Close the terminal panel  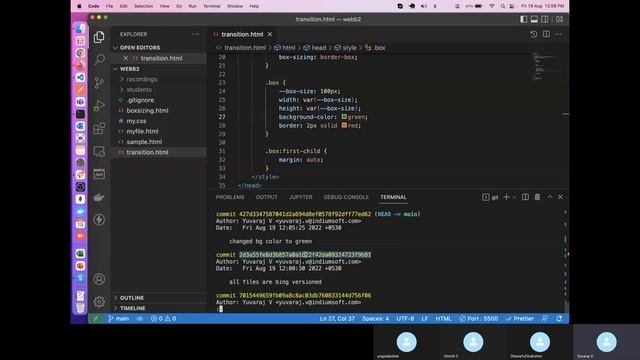pos(560,197)
